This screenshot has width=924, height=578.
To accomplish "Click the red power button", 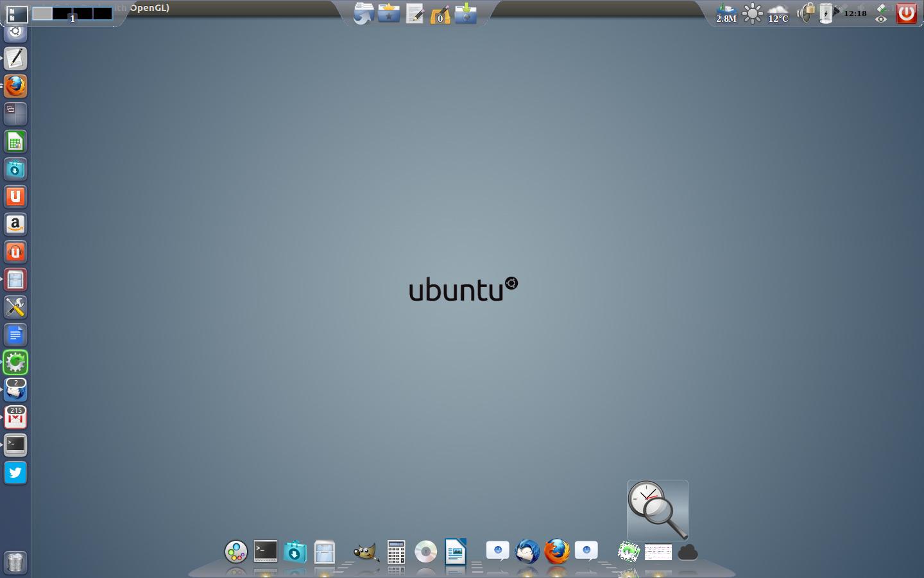I will coord(906,13).
